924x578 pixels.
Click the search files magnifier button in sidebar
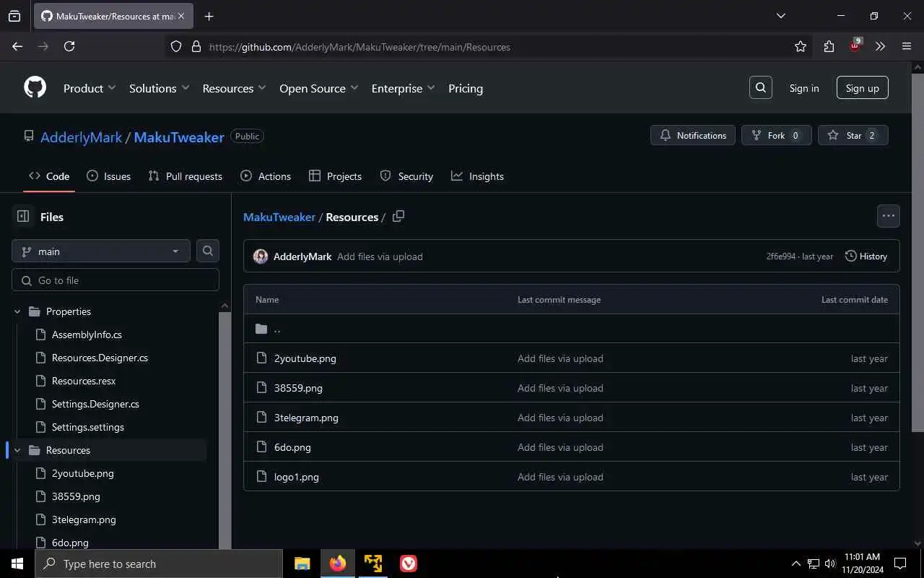[208, 251]
